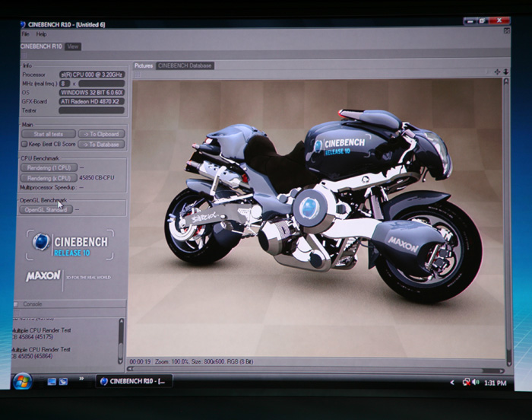This screenshot has width=532, height=420.
Task: Click the Console panel header label
Action: 33,304
